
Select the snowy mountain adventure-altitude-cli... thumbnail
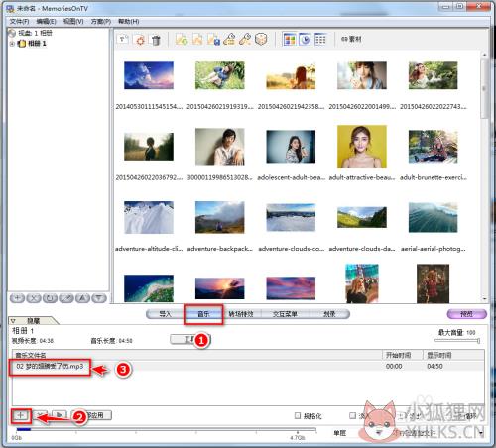coord(149,217)
